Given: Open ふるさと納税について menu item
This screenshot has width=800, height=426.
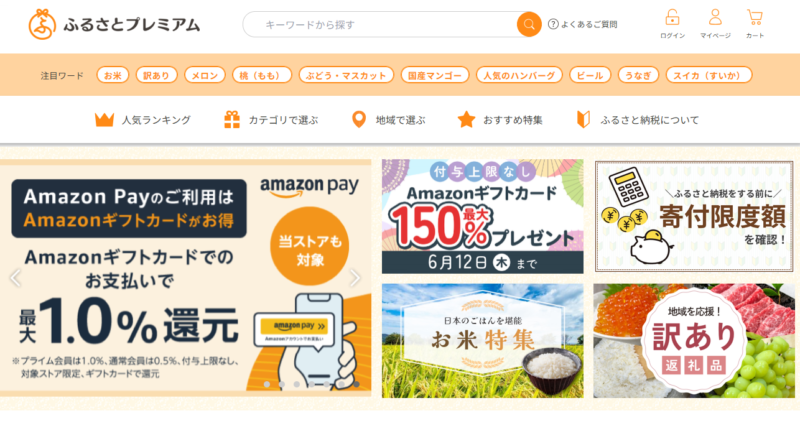Looking at the screenshot, I should 638,120.
